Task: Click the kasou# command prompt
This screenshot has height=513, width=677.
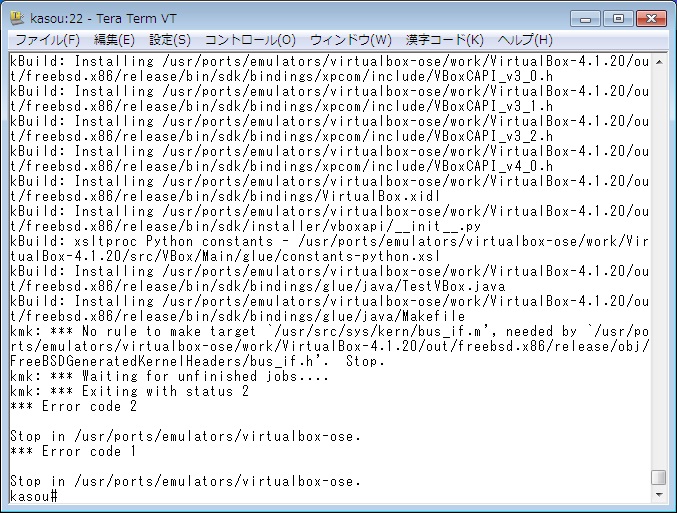Action: coord(33,496)
